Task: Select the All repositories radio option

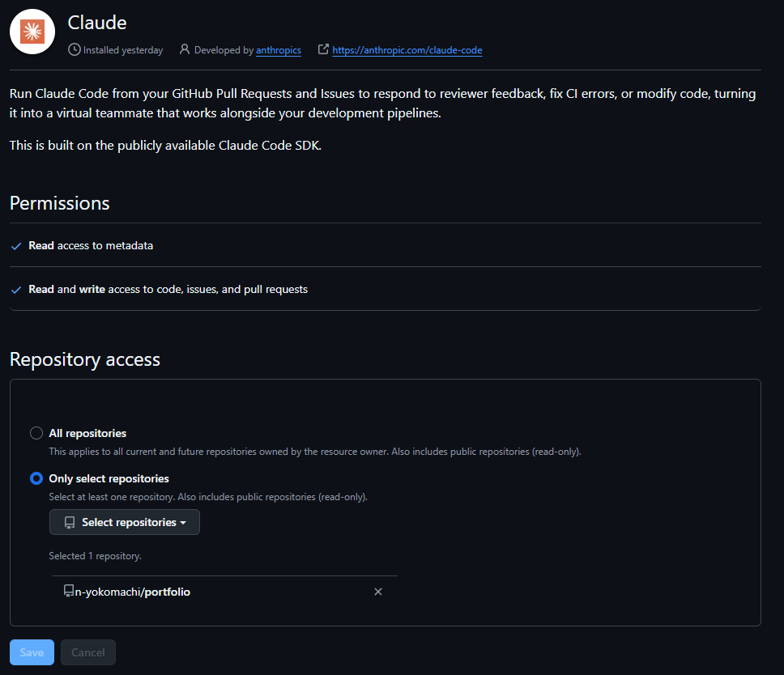Action: coord(36,433)
